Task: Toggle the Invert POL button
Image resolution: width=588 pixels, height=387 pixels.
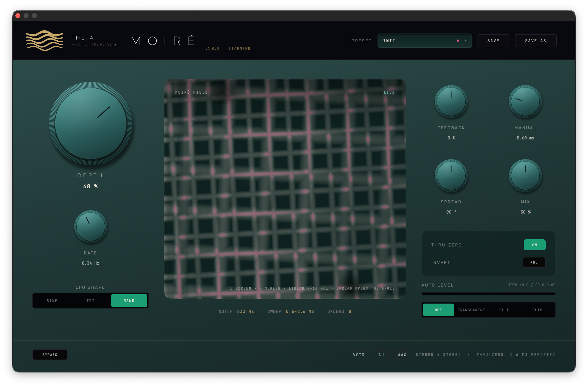Action: coord(534,262)
